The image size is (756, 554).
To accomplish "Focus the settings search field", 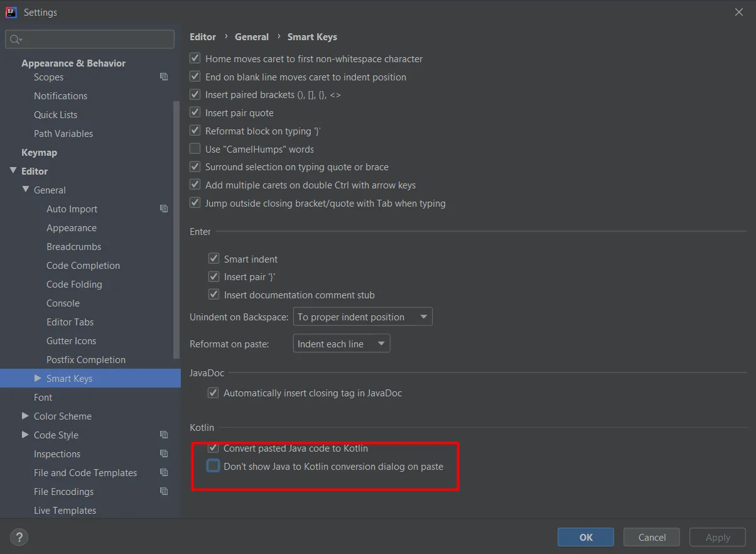I will pos(90,40).
